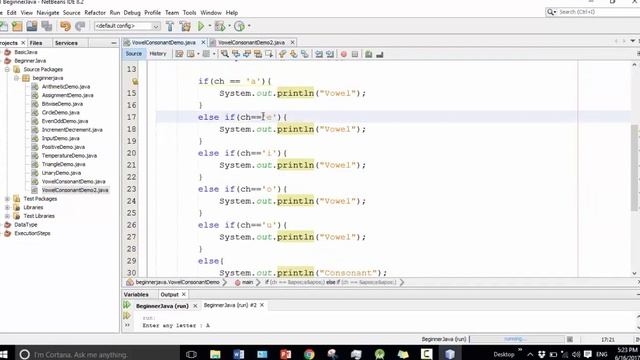Click the Build Project hammer icon

(x=170, y=26)
